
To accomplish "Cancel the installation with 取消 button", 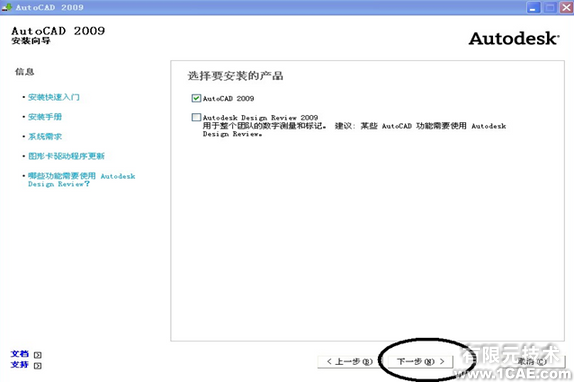I will [x=534, y=362].
